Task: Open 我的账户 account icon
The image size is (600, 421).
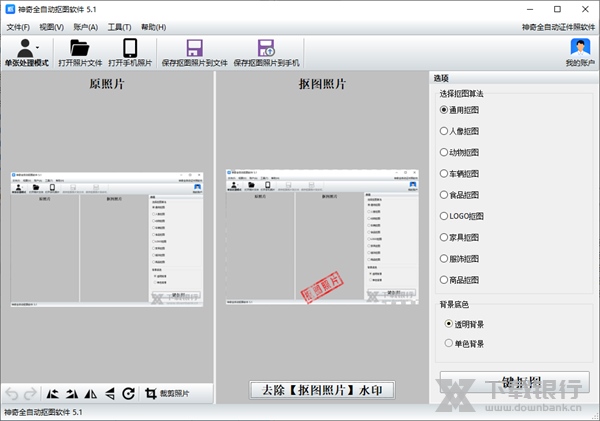Action: pyautogui.click(x=579, y=47)
